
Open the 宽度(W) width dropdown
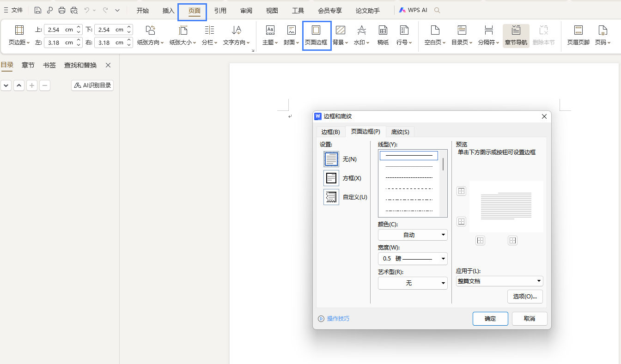click(x=413, y=259)
